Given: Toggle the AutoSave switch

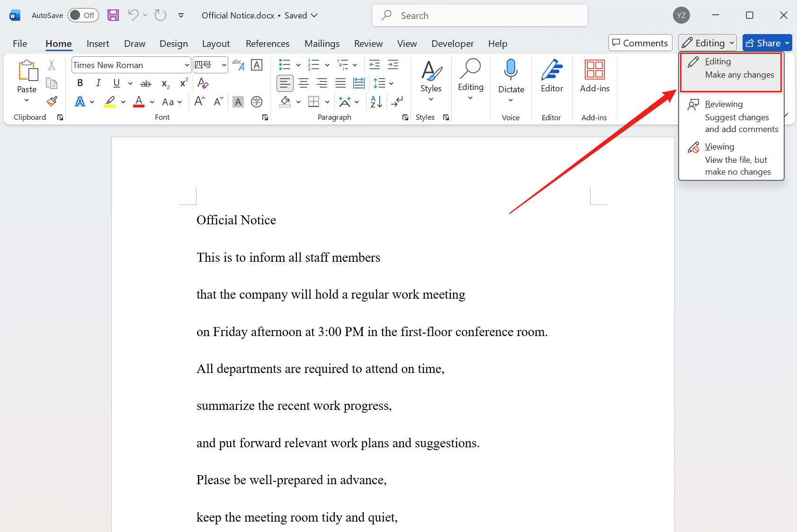Looking at the screenshot, I should 83,15.
